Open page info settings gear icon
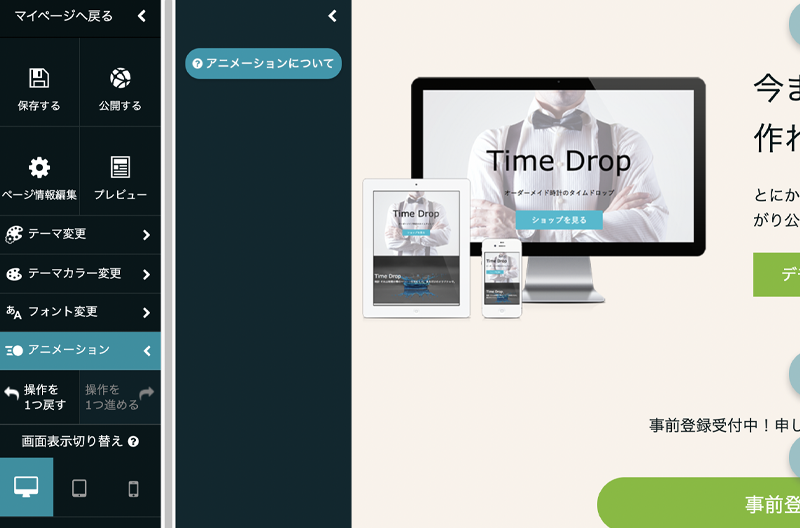 coord(39,167)
